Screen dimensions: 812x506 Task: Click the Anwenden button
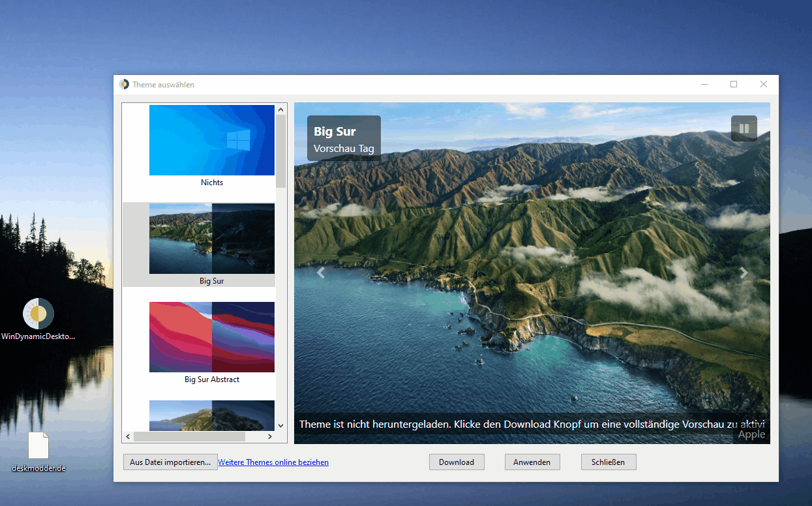pos(532,462)
